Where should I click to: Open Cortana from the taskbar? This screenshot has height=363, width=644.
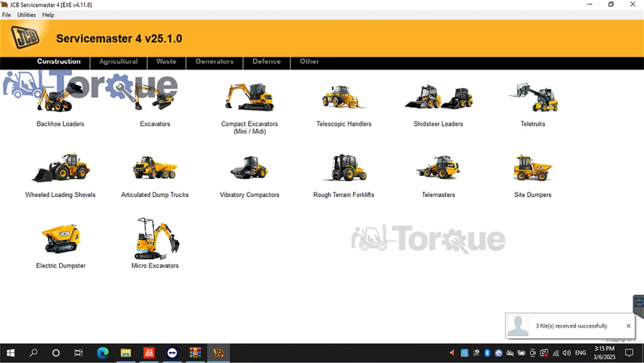56,353
